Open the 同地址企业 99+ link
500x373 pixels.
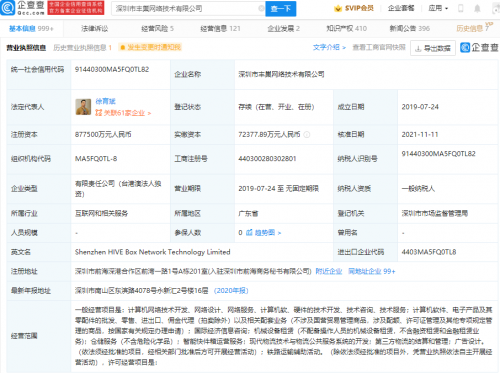pyautogui.click(x=372, y=271)
